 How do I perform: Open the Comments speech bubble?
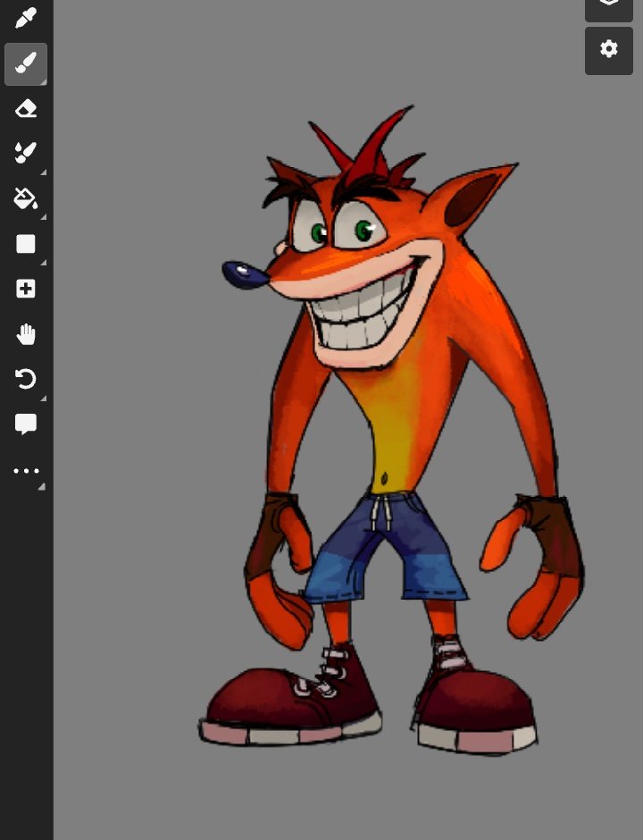tap(26, 424)
